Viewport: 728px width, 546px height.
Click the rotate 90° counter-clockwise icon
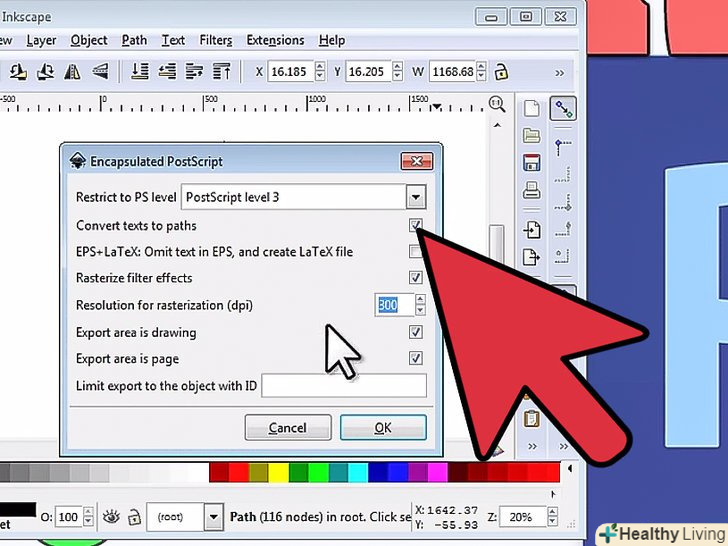click(x=18, y=72)
